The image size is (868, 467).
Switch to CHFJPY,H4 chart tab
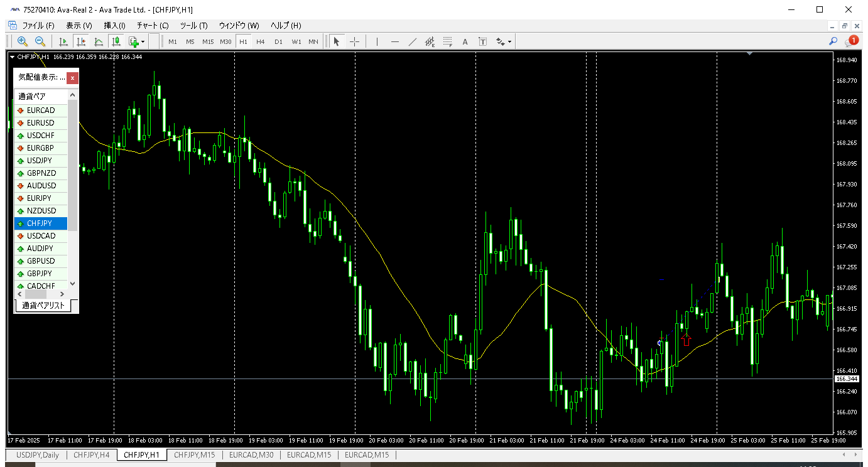92,455
